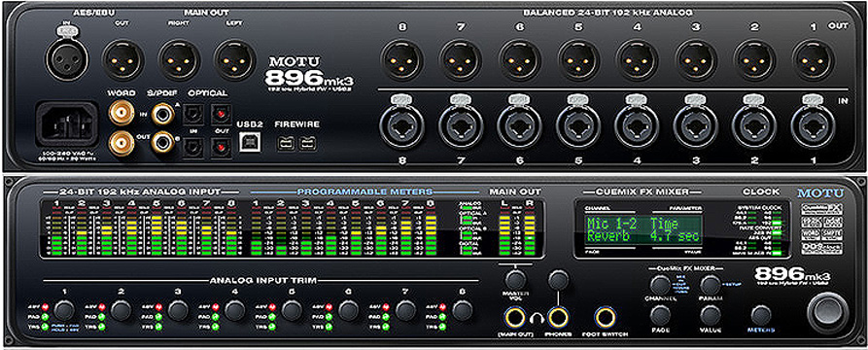Toggle the PAD LED for trim channel 1
868x350 pixels.
(x=45, y=317)
